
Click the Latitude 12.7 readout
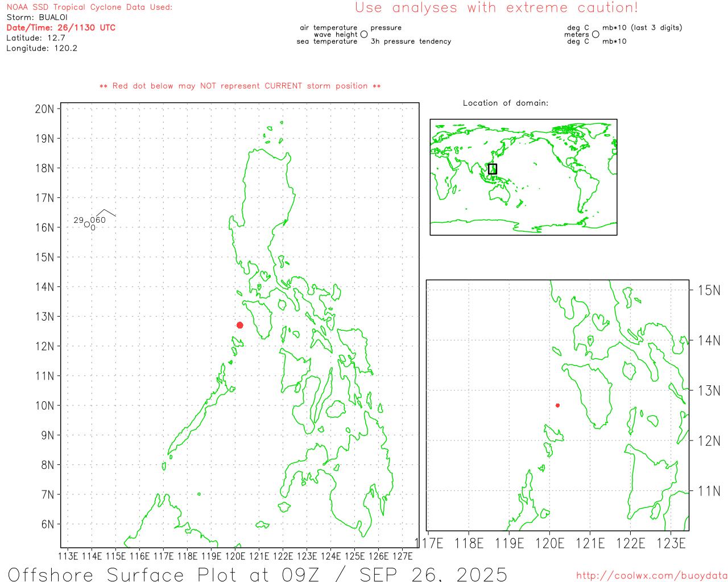pos(36,38)
